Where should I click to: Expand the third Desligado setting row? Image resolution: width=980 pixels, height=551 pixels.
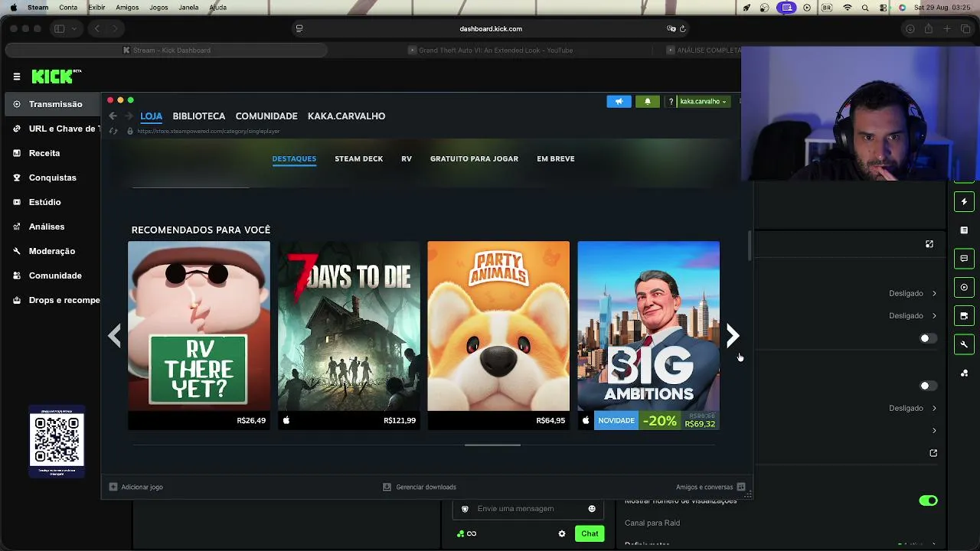tap(913, 408)
